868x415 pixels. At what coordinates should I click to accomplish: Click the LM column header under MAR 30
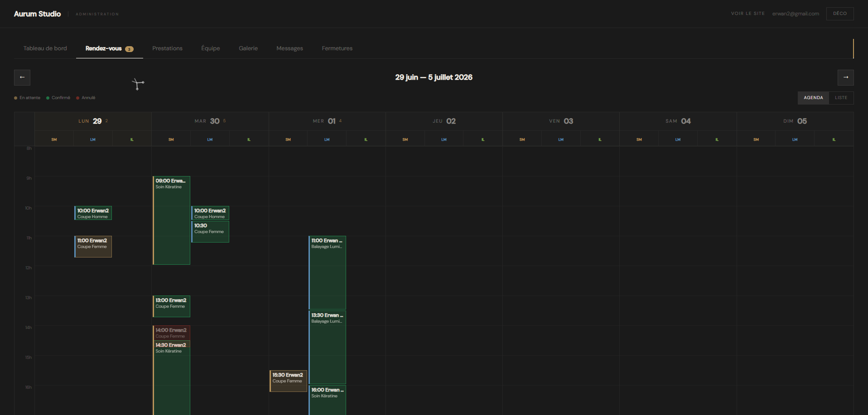pyautogui.click(x=210, y=139)
